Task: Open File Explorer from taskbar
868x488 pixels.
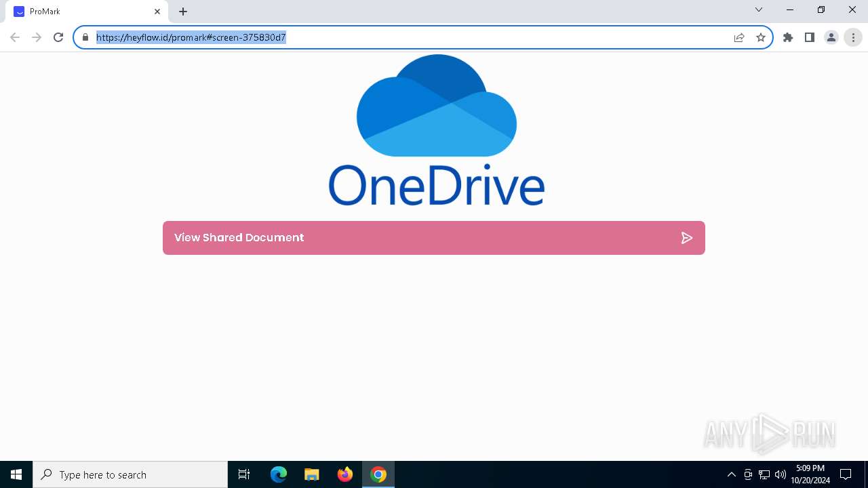Action: (x=312, y=474)
